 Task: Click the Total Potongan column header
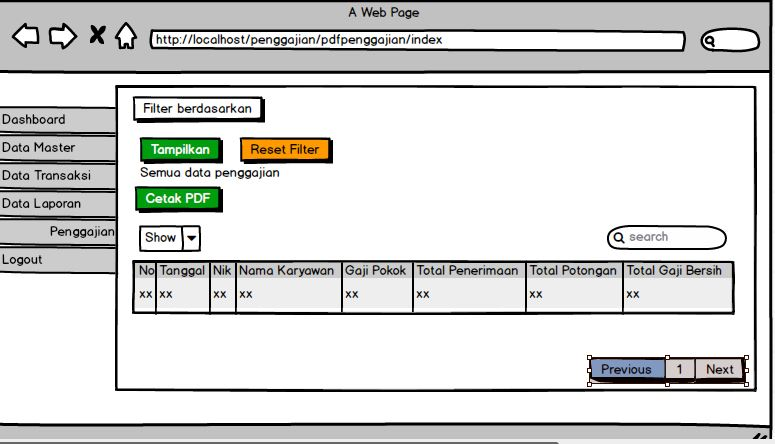[574, 270]
